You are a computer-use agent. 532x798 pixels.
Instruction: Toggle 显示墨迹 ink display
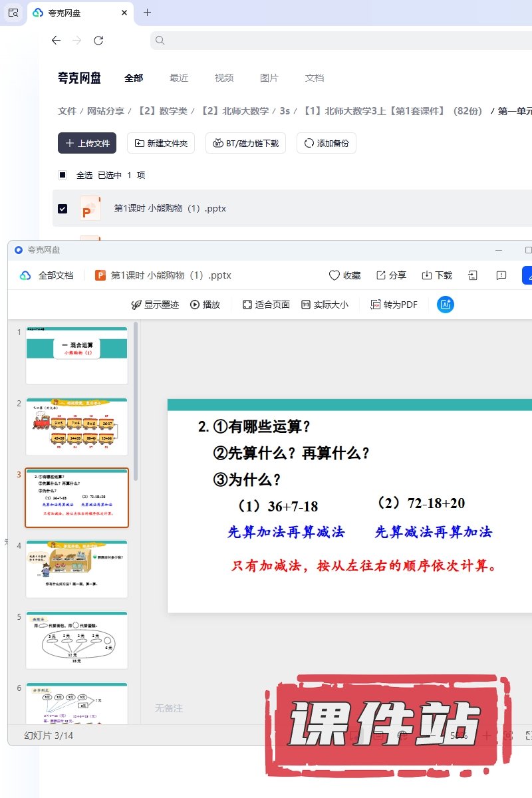point(155,305)
